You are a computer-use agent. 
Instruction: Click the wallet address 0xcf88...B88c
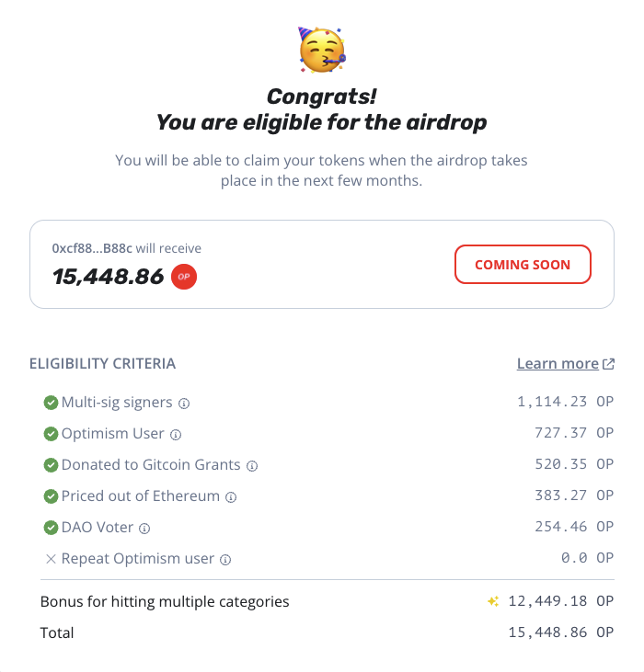pyautogui.click(x=92, y=248)
